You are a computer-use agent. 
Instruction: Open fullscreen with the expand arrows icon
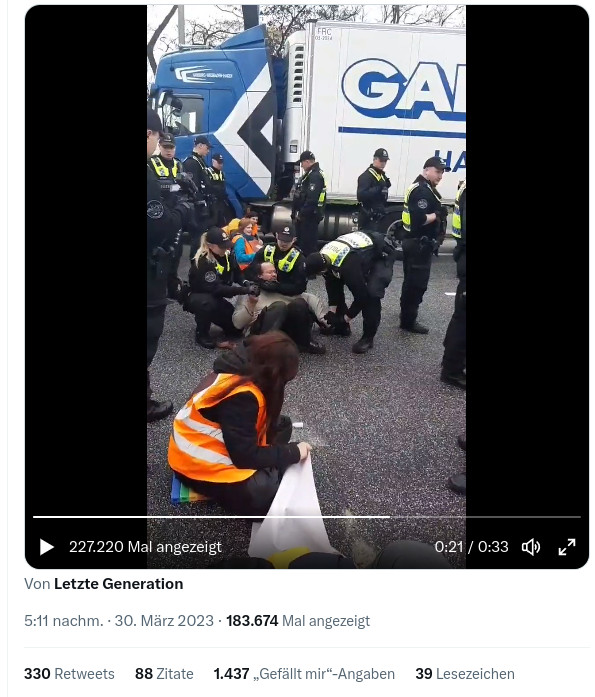567,547
